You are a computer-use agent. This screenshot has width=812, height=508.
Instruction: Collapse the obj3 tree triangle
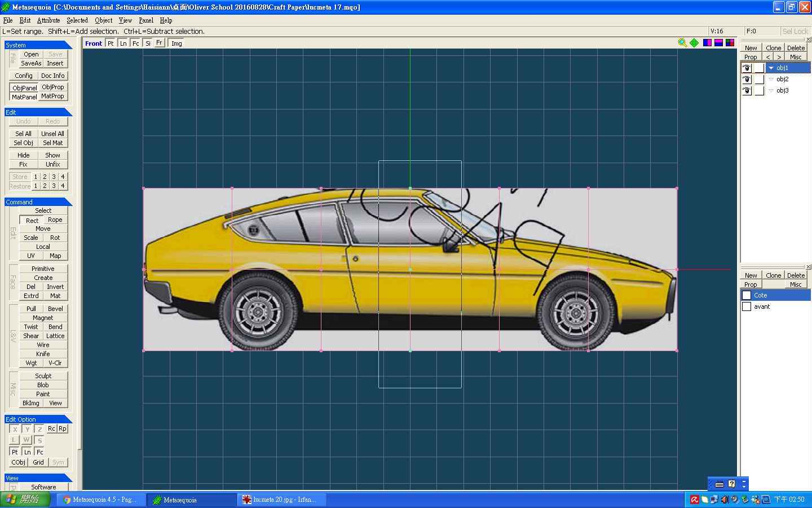[771, 90]
